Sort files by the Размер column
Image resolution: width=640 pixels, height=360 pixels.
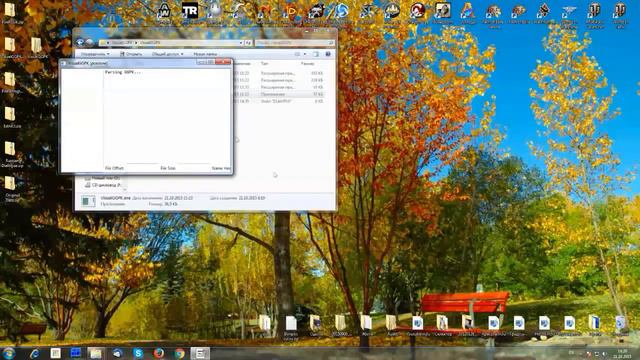pos(307,64)
